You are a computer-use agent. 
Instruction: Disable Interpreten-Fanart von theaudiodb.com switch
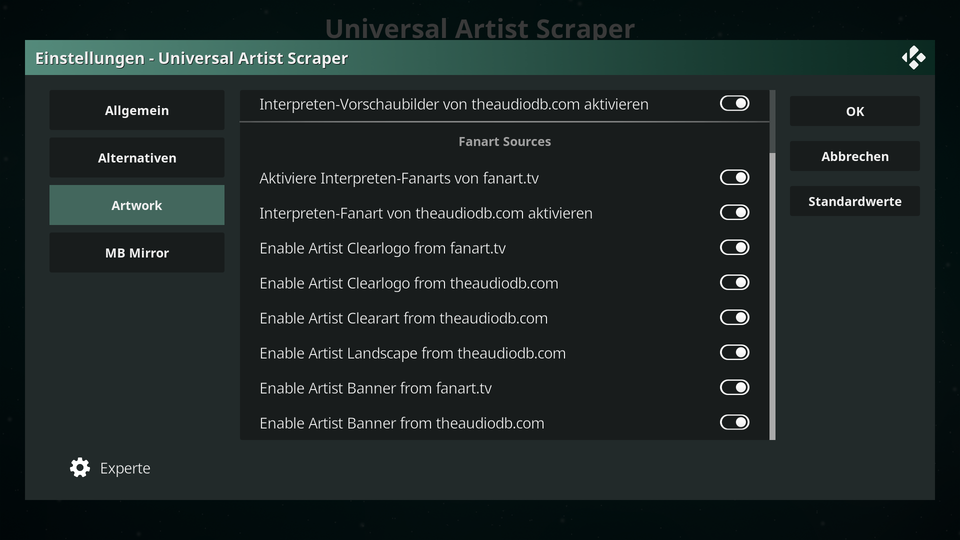[734, 212]
